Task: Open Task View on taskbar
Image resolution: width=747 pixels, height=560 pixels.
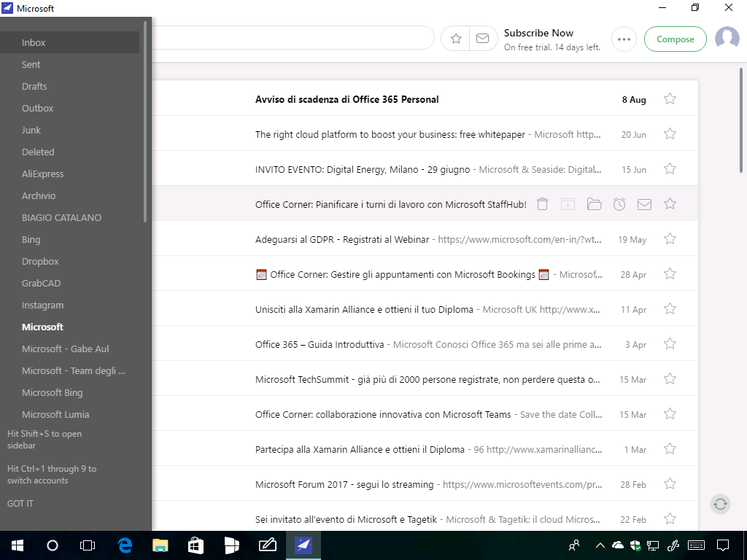Action: pyautogui.click(x=88, y=545)
